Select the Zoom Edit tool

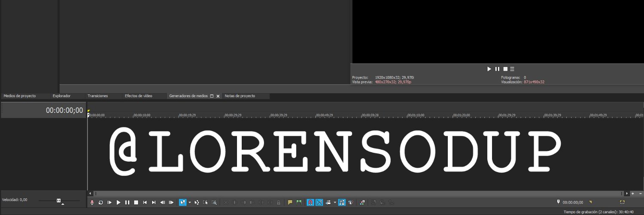click(x=214, y=203)
